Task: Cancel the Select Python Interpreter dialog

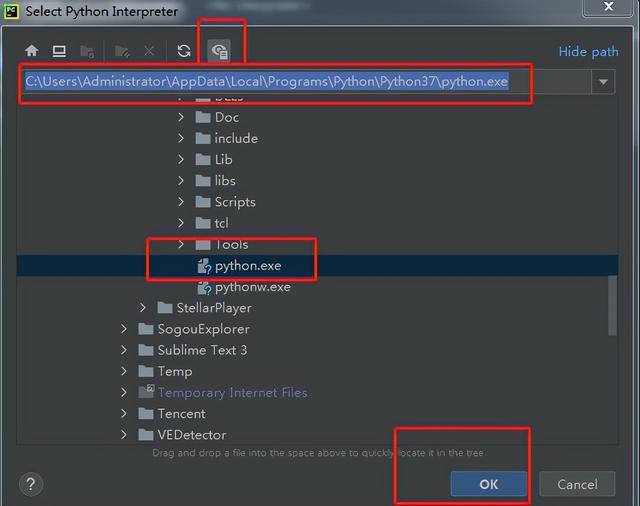Action: click(577, 484)
